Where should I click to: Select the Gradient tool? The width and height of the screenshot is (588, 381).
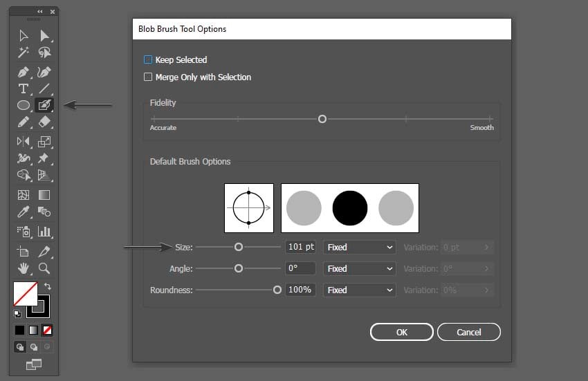[44, 195]
